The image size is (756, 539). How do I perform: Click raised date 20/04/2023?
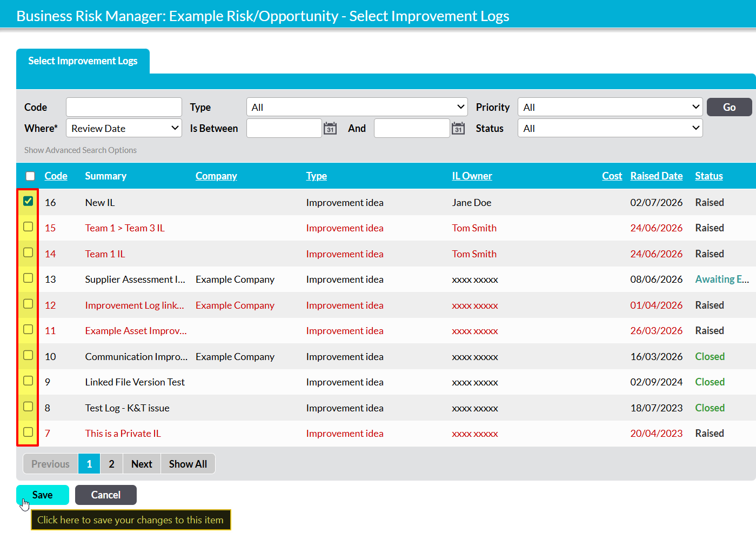pos(656,434)
